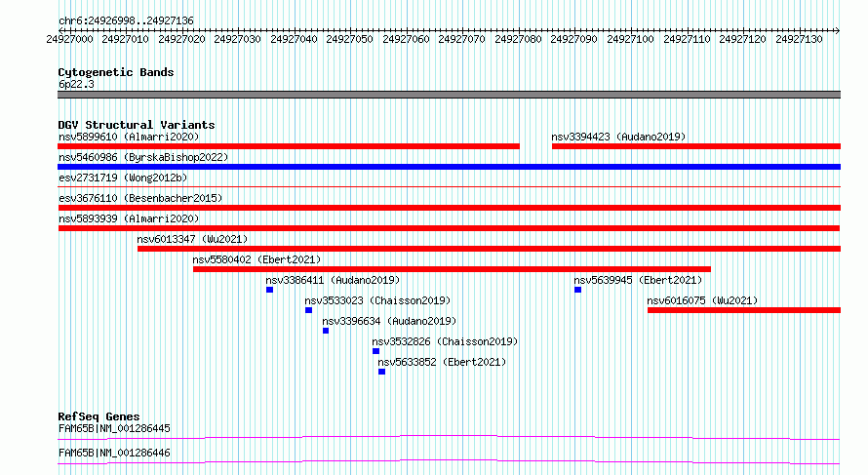Click the DGV Structural Variants track heading
This screenshot has width=868, height=475.
pos(137,125)
